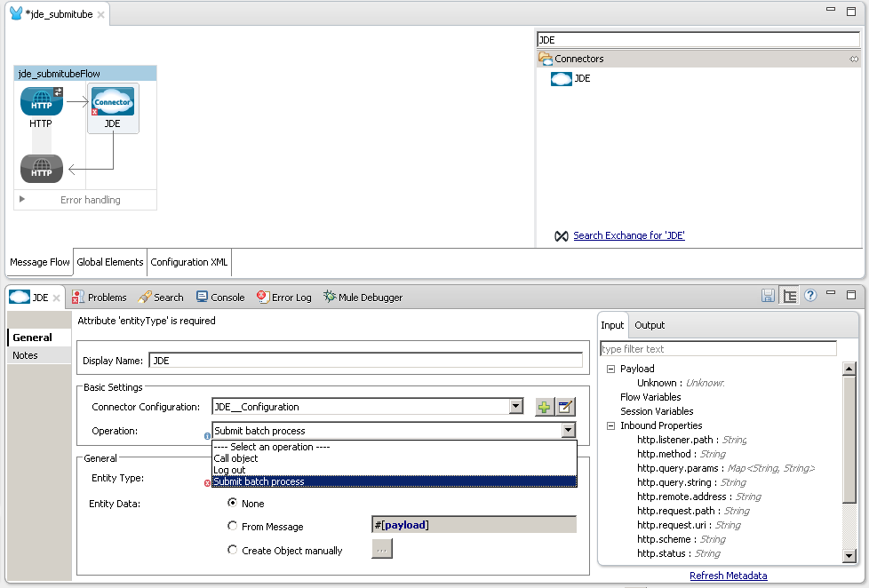Choose 'Submit batch process' in the list
869x588 pixels.
point(394,481)
